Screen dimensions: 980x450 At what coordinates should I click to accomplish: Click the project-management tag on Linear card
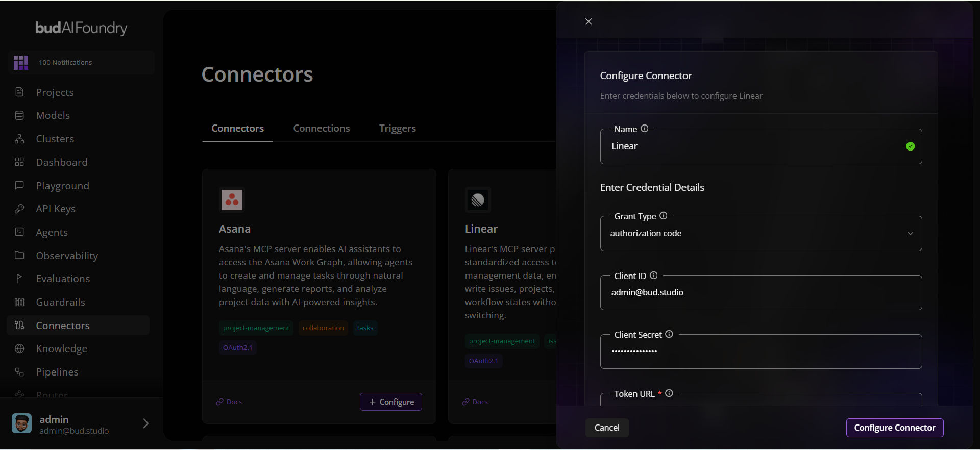coord(502,341)
